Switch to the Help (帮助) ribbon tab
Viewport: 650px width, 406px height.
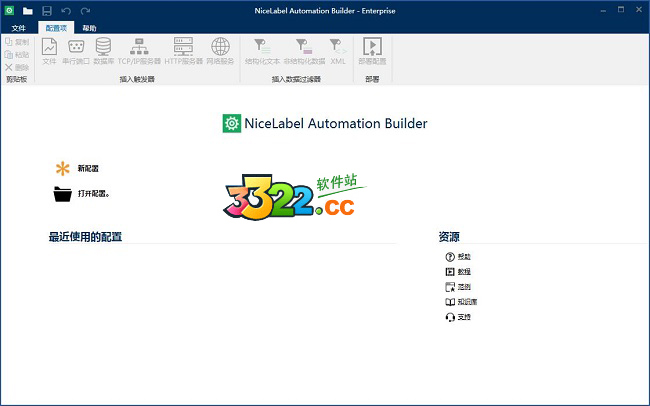pos(90,29)
